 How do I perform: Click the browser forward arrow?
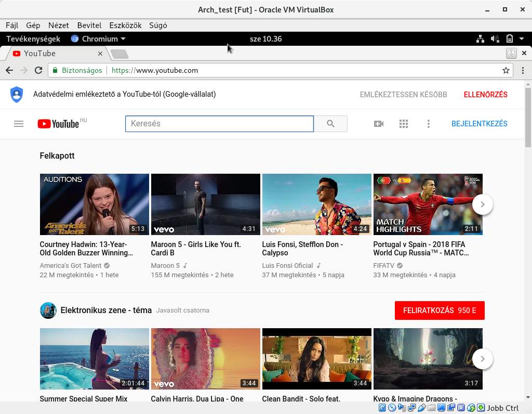click(24, 70)
